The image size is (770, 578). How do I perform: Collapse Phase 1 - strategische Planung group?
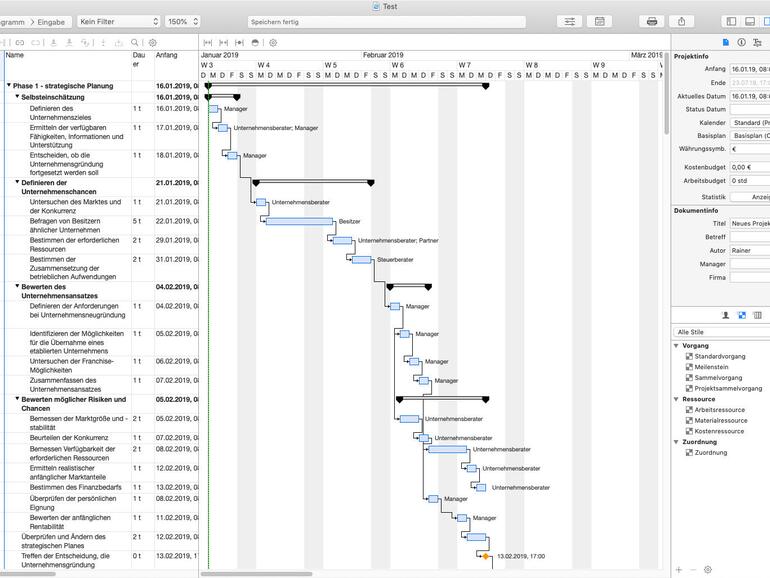9,85
